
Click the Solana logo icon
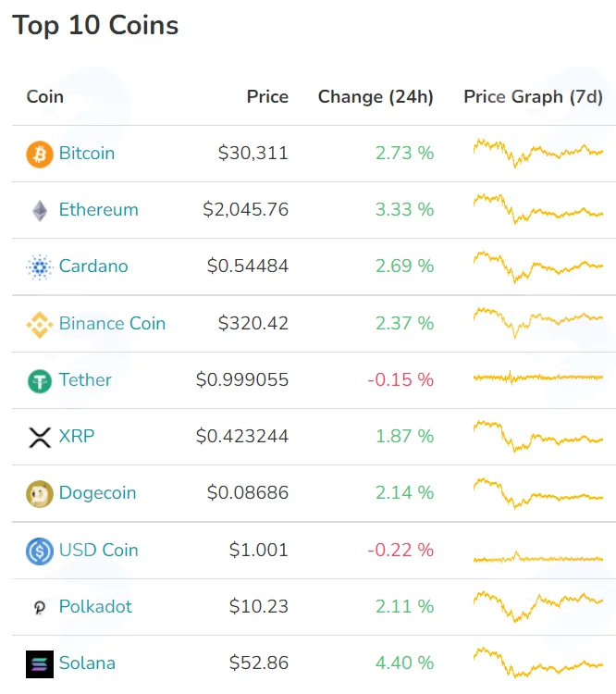[40, 663]
